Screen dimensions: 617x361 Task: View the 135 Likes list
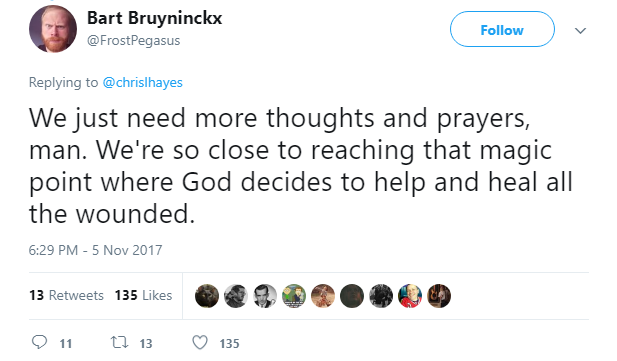(x=144, y=295)
